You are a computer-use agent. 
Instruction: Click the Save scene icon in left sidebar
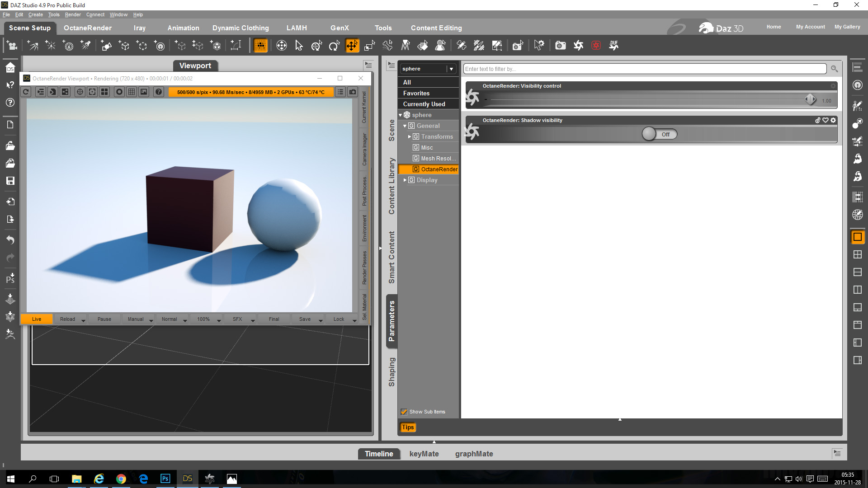tap(10, 181)
